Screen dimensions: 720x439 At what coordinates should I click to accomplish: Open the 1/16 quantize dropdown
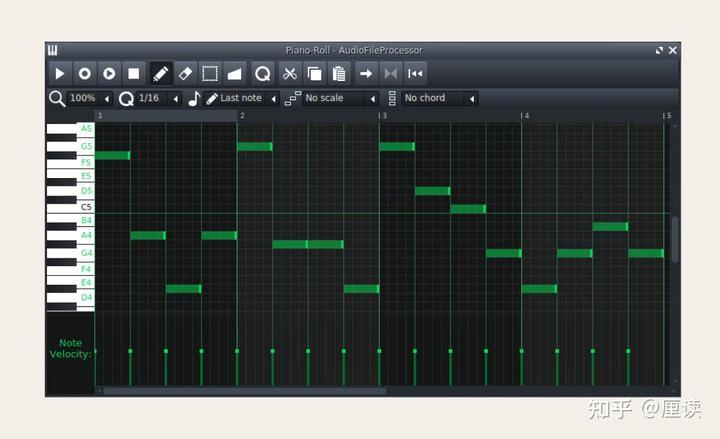pyautogui.click(x=158, y=98)
